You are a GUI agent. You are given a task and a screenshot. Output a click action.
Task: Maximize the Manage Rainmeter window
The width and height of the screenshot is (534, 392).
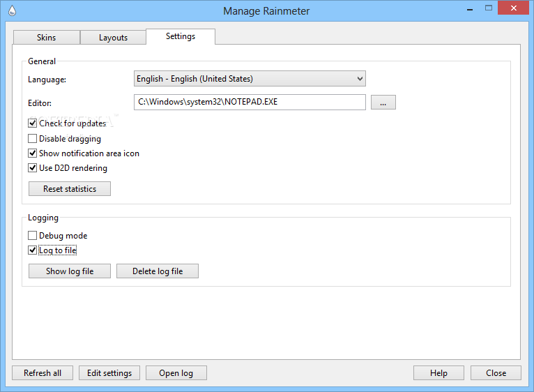coord(489,8)
